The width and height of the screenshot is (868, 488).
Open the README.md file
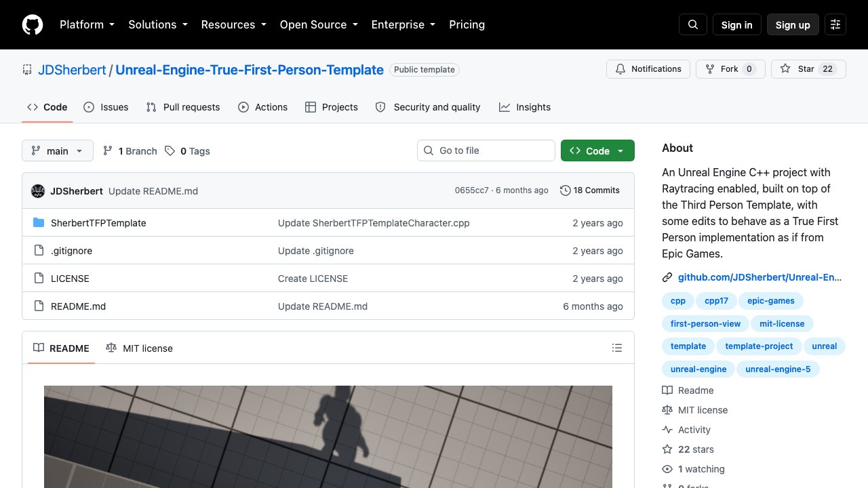[79, 306]
